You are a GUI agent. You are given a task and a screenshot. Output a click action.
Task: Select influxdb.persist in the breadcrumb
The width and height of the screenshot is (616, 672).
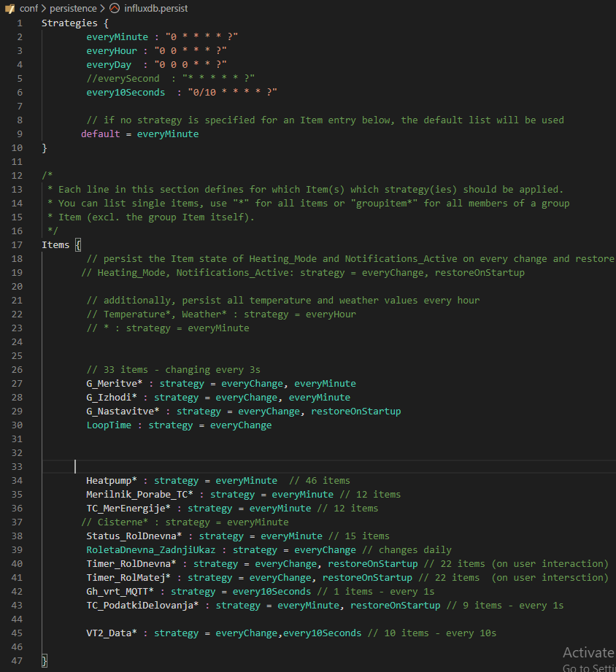(x=159, y=9)
